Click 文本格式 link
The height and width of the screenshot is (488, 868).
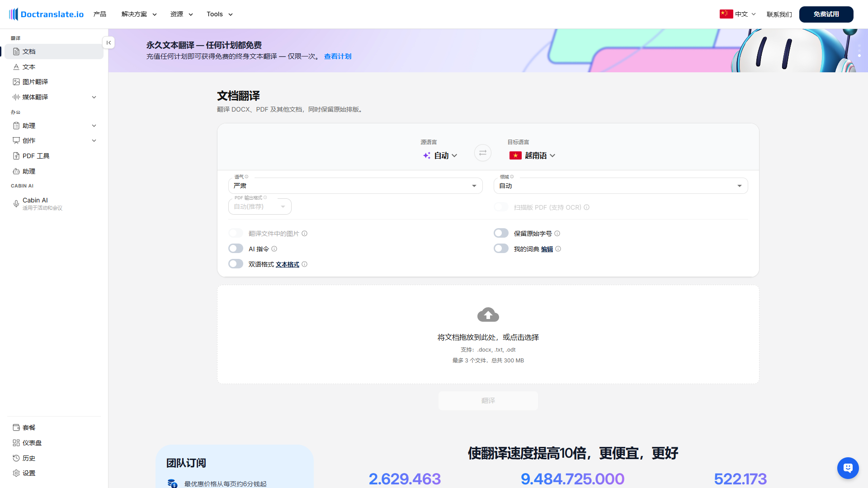click(288, 264)
